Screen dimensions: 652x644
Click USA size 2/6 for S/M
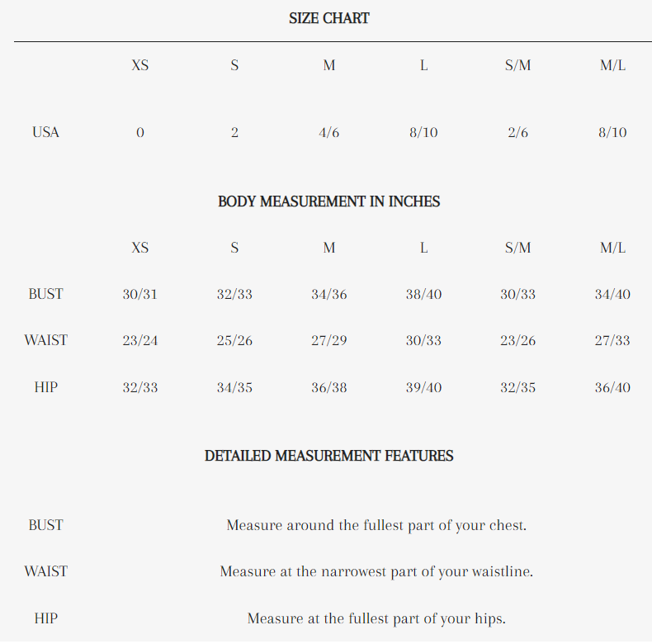[x=517, y=132]
